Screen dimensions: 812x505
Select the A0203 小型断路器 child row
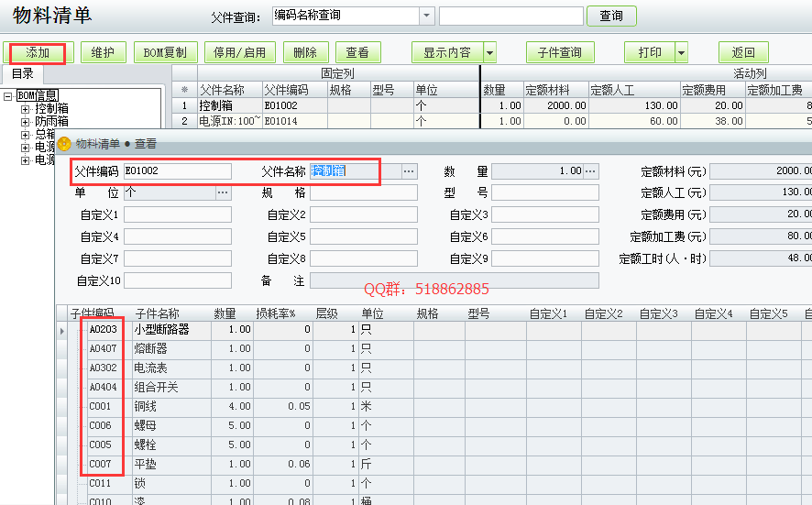156,330
